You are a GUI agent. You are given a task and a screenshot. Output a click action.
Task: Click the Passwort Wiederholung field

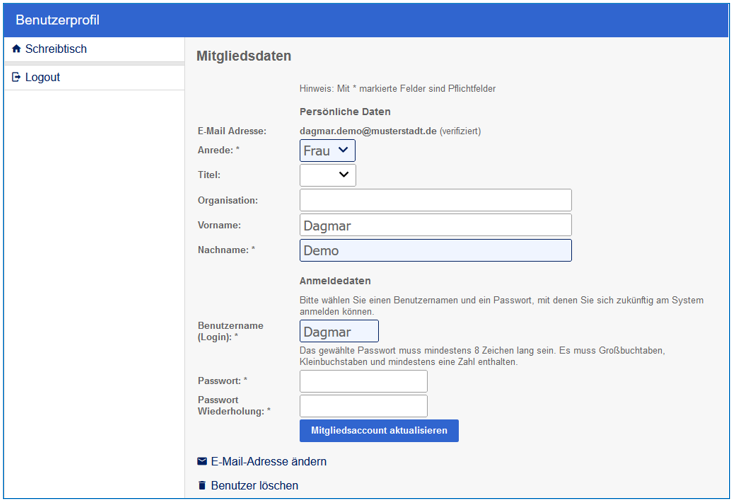click(x=363, y=405)
